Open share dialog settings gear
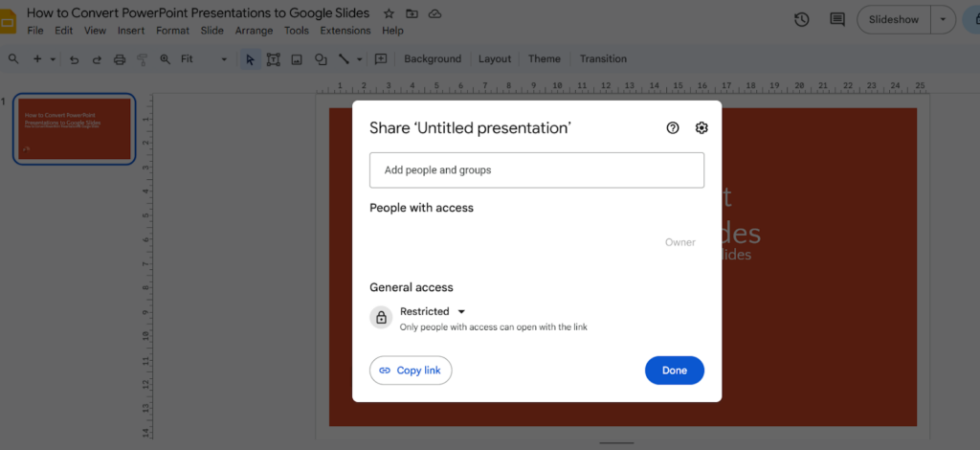980x450 pixels. (x=702, y=128)
